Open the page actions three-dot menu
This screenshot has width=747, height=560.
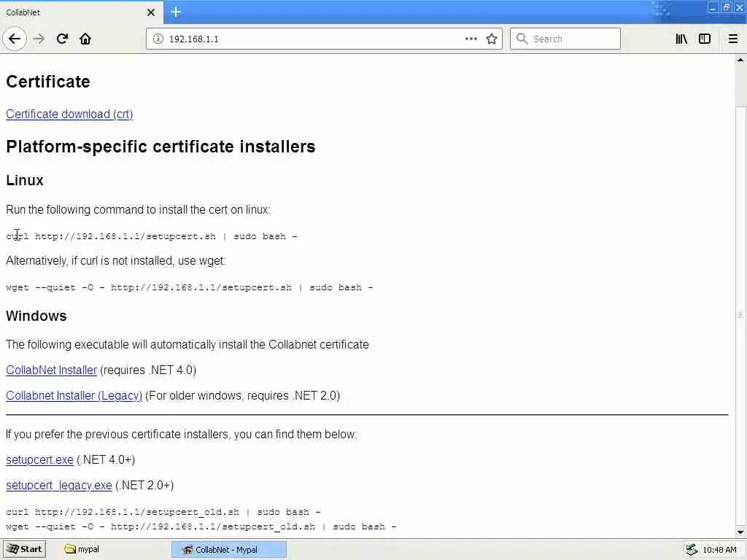click(x=471, y=39)
